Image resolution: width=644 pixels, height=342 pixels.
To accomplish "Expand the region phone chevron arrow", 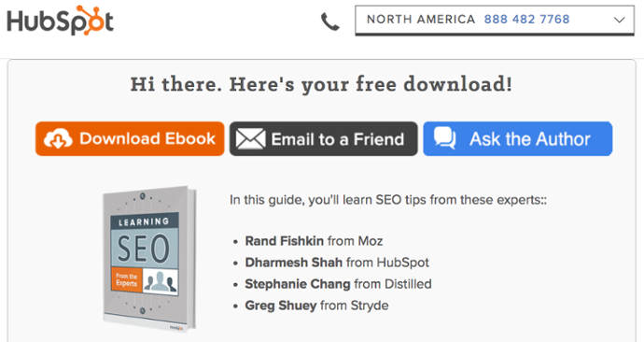I will [x=619, y=20].
